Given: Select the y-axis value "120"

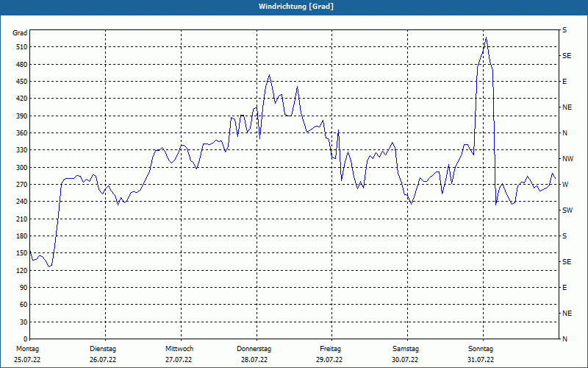Looking at the screenshot, I should tap(22, 270).
